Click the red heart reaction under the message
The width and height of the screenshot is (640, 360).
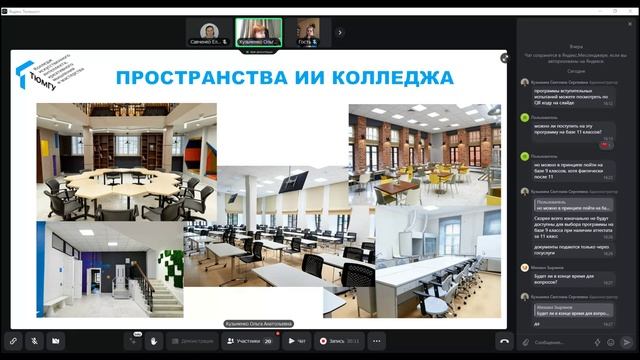(605, 145)
